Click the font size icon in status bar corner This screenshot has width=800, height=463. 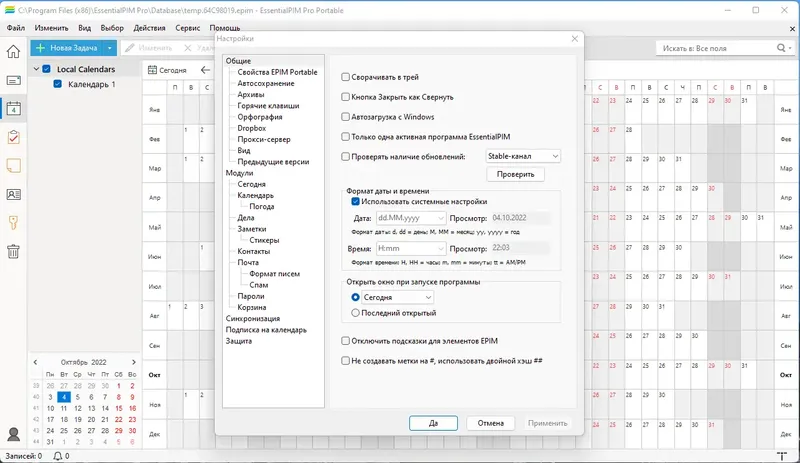(782, 456)
